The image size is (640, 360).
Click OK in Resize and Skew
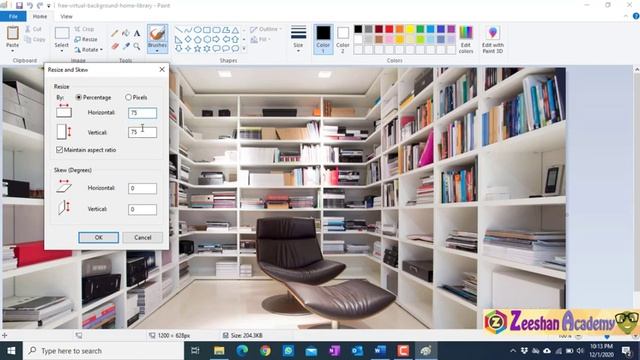98,238
